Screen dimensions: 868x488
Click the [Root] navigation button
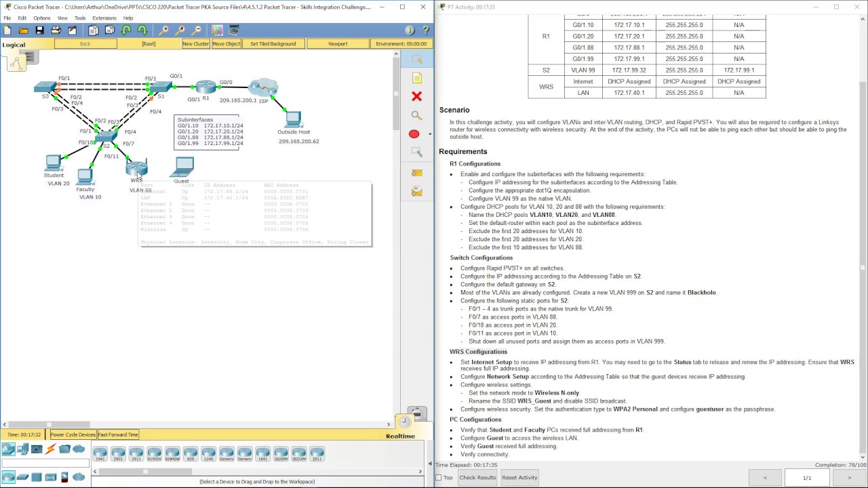coord(149,43)
